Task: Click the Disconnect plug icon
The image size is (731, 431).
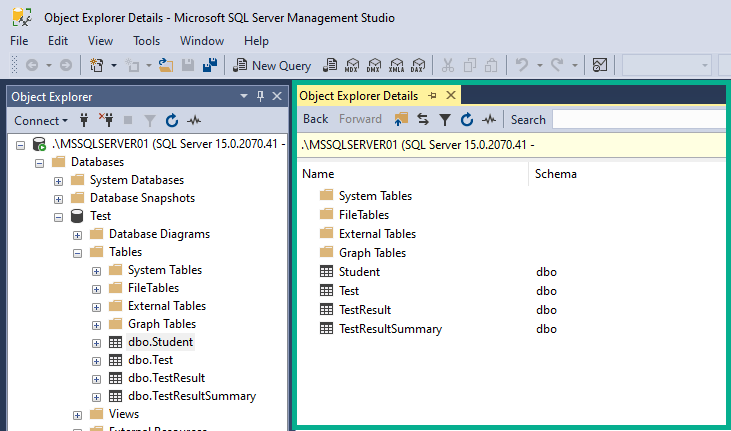Action: coord(106,120)
